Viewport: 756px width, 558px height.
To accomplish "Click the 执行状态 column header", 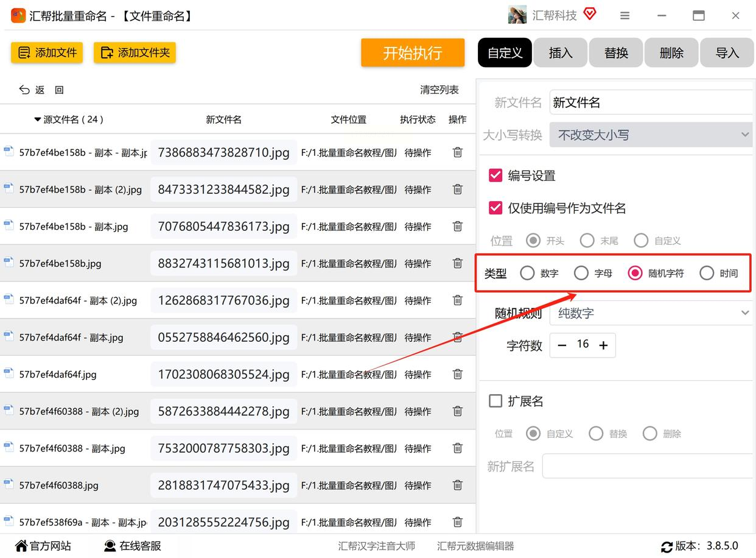I will pyautogui.click(x=418, y=119).
